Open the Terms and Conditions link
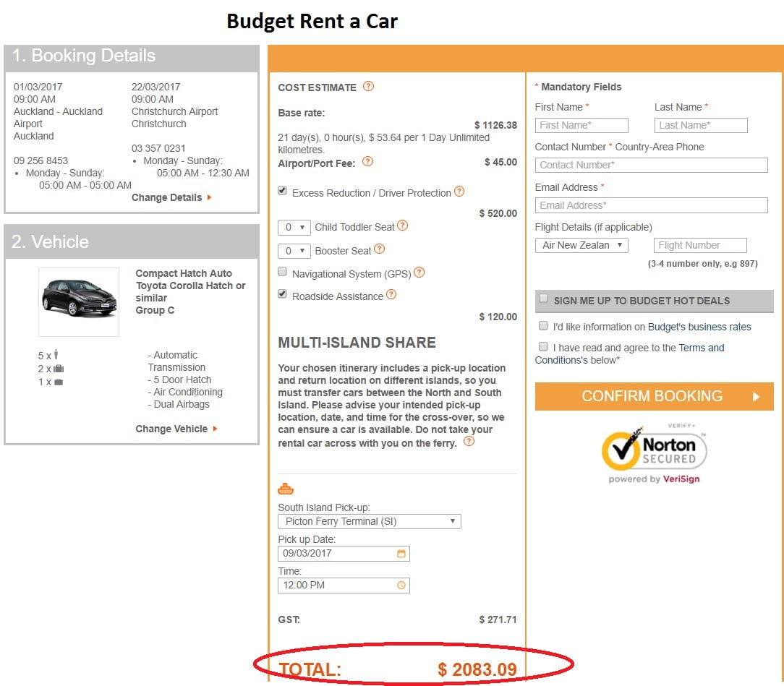This screenshot has width=784, height=686. coord(629,353)
